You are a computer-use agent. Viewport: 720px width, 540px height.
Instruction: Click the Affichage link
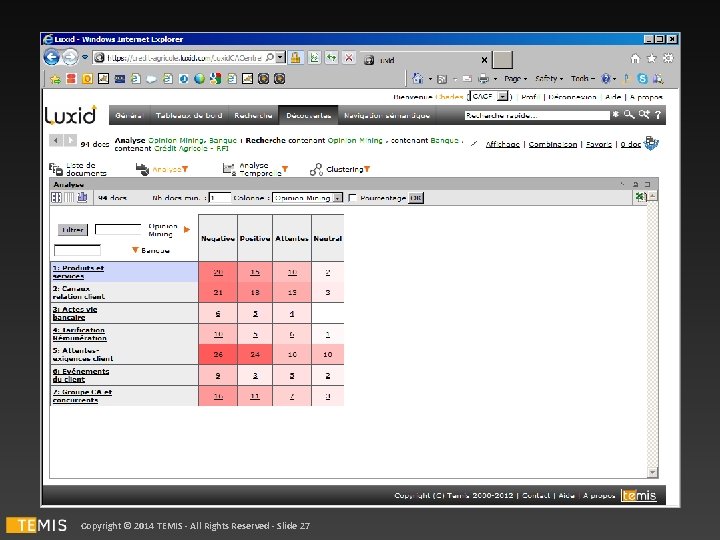click(x=502, y=144)
